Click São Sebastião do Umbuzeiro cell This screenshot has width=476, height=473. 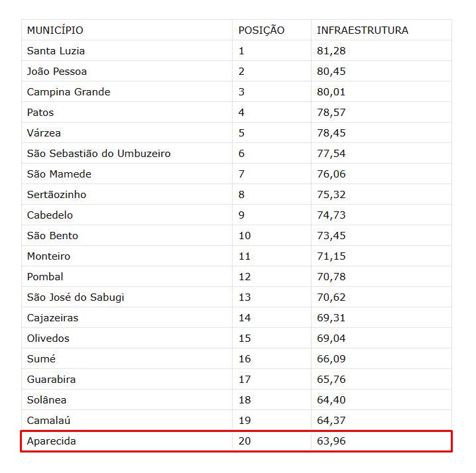(99, 154)
